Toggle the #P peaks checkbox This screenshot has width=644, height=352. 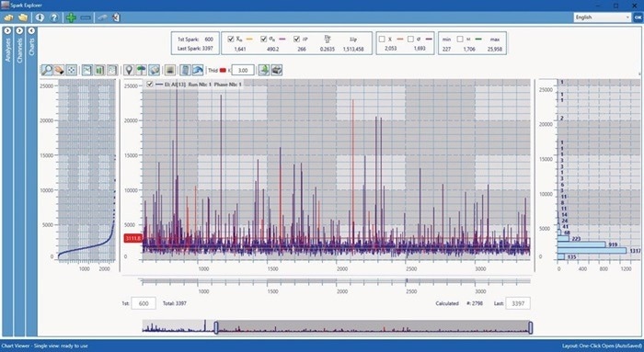[296, 39]
